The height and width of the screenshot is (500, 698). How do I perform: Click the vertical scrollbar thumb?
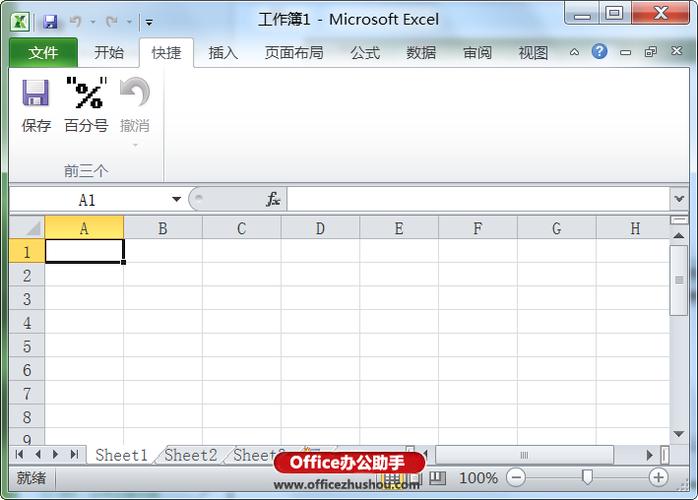[x=679, y=280]
